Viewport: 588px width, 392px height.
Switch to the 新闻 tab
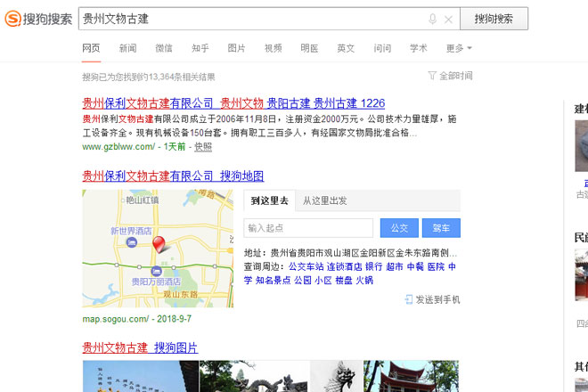pos(127,48)
